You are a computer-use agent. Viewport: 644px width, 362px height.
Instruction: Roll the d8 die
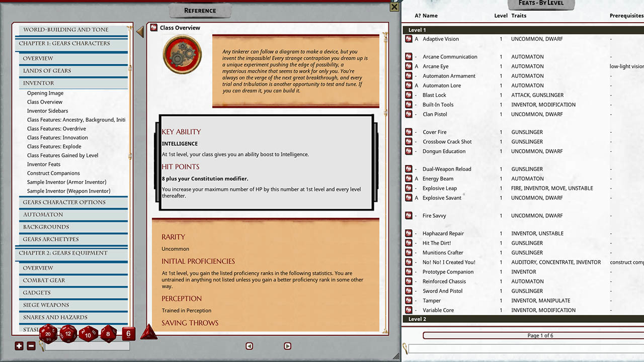coord(108,334)
